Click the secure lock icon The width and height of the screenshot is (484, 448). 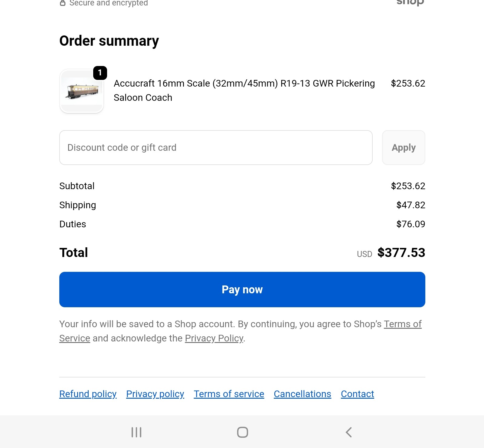click(x=63, y=3)
